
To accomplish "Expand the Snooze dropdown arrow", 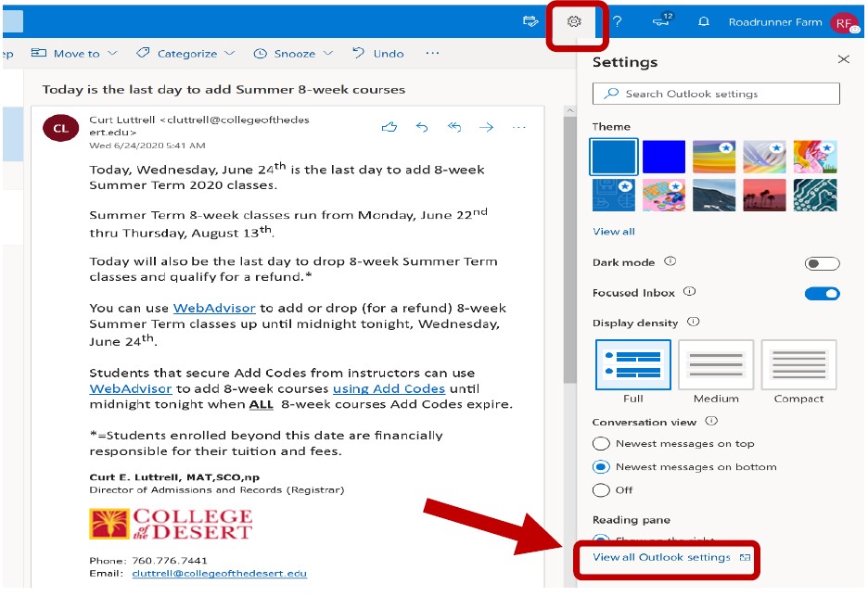I will click(x=328, y=53).
